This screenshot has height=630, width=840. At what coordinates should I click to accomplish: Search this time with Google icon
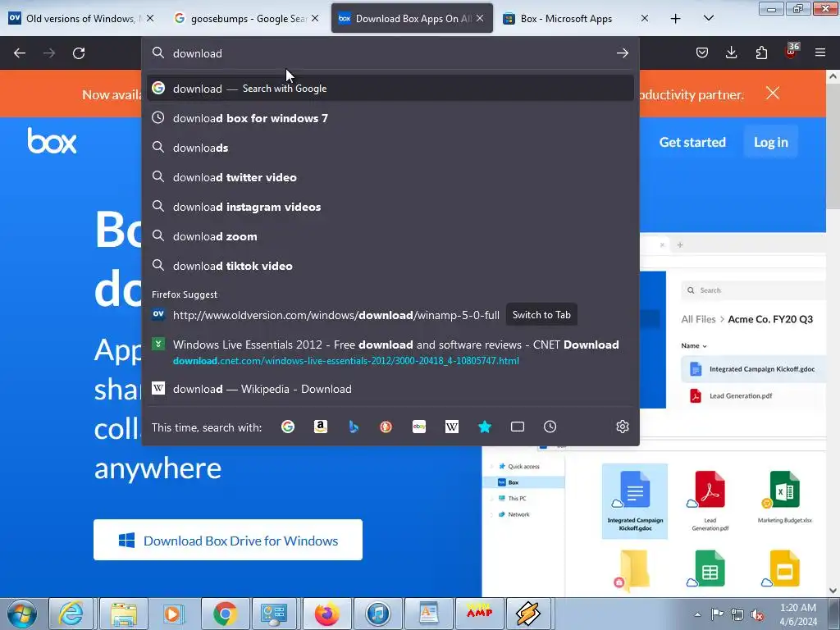(x=288, y=427)
